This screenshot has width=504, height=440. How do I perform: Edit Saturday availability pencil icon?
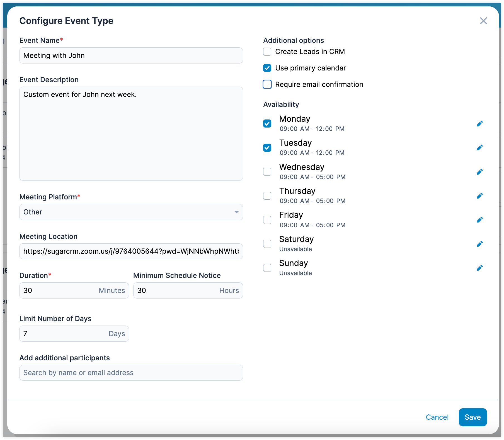click(479, 244)
